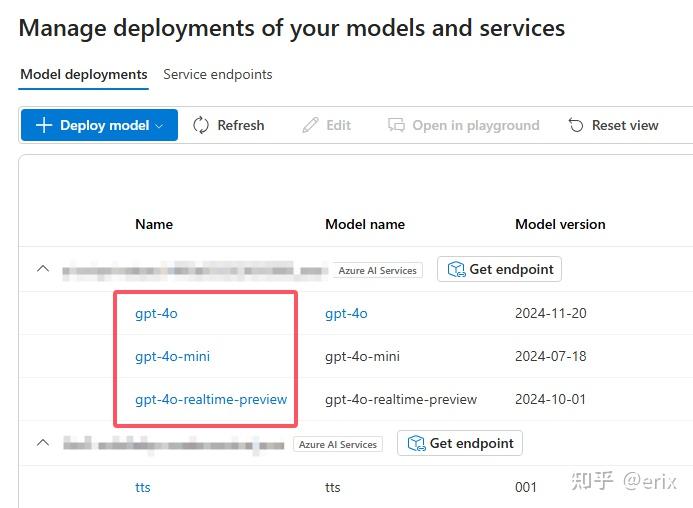This screenshot has width=693, height=508.
Task: Click the Reset view icon
Action: click(x=576, y=125)
